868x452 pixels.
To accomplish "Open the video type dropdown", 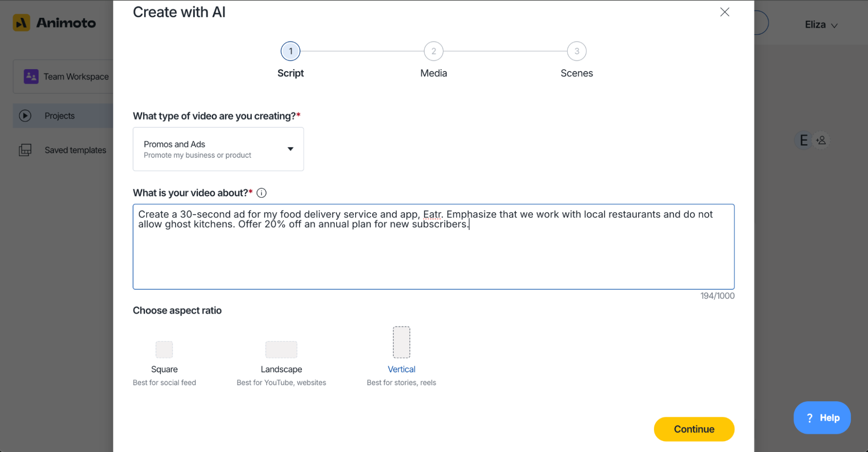I will (218, 149).
